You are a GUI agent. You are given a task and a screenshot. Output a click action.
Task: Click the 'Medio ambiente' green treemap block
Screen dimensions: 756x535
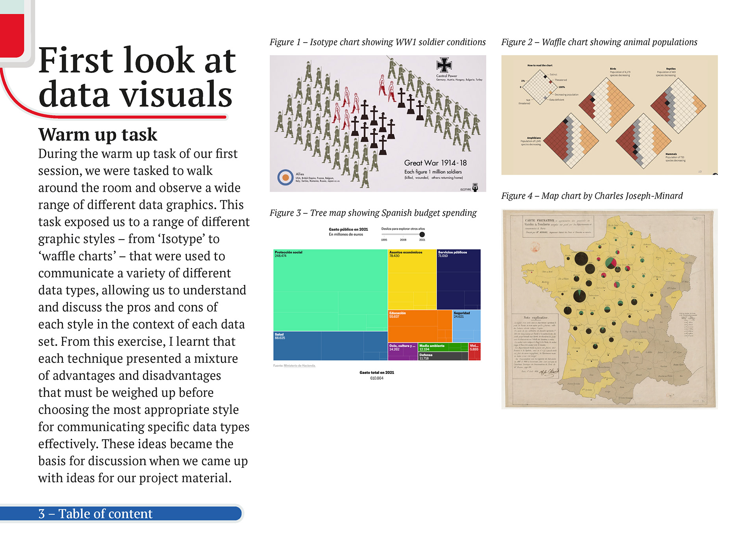pyautogui.click(x=443, y=347)
